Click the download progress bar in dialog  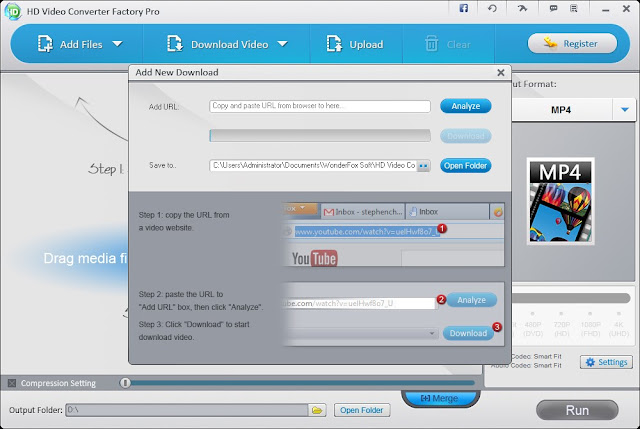(x=320, y=136)
